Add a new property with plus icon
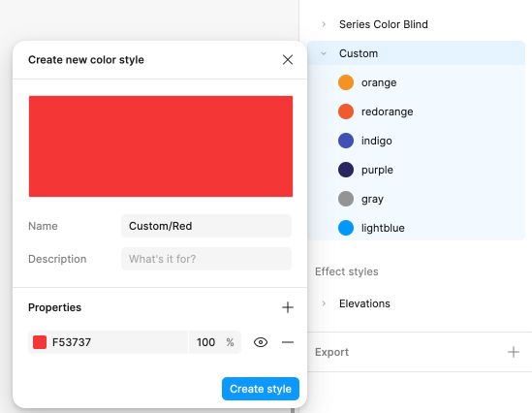Screen dimensions: 532x413 coord(288,307)
